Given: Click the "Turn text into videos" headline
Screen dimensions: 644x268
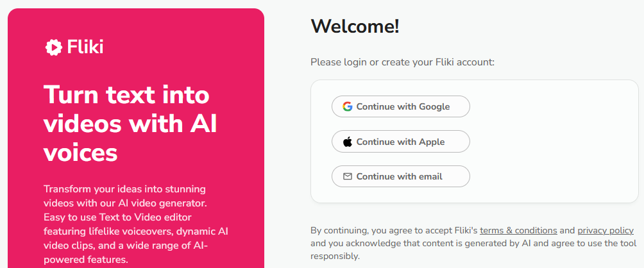Looking at the screenshot, I should pos(126,95).
